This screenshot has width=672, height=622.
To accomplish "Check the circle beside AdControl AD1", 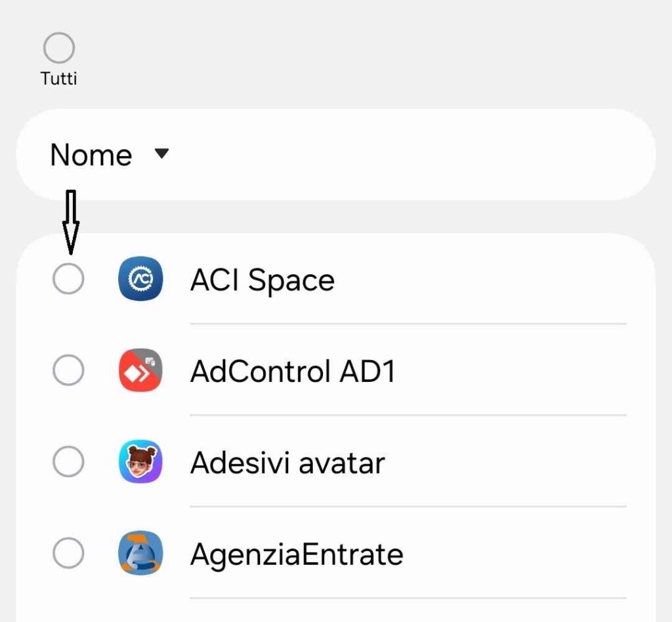I will tap(68, 370).
